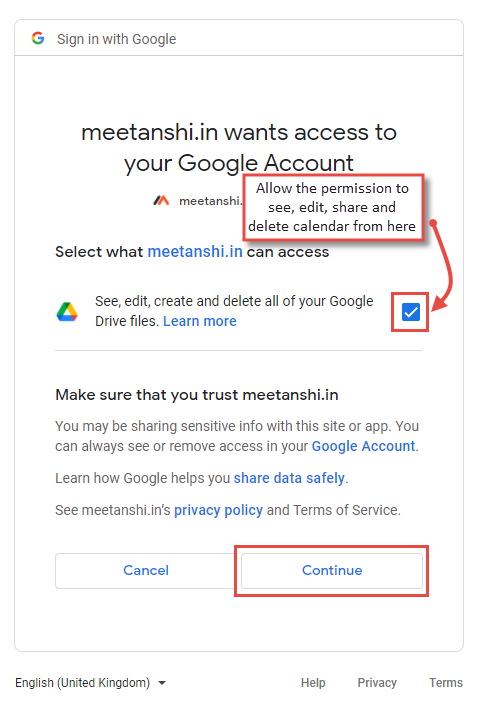Follow the share data safely link
The width and height of the screenshot is (481, 708).
pyautogui.click(x=289, y=478)
